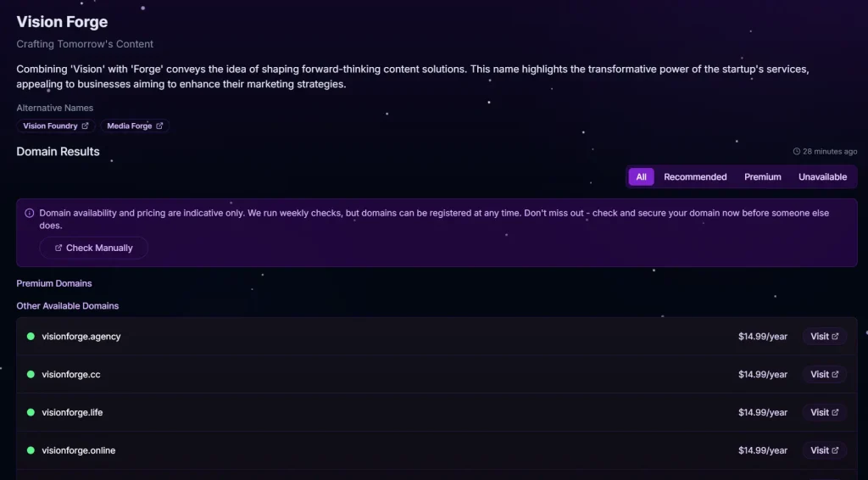Select the All filter tab
This screenshot has height=480, width=868.
pos(641,177)
